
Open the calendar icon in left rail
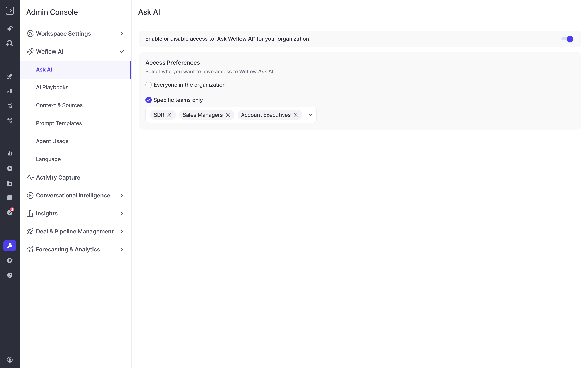10,183
